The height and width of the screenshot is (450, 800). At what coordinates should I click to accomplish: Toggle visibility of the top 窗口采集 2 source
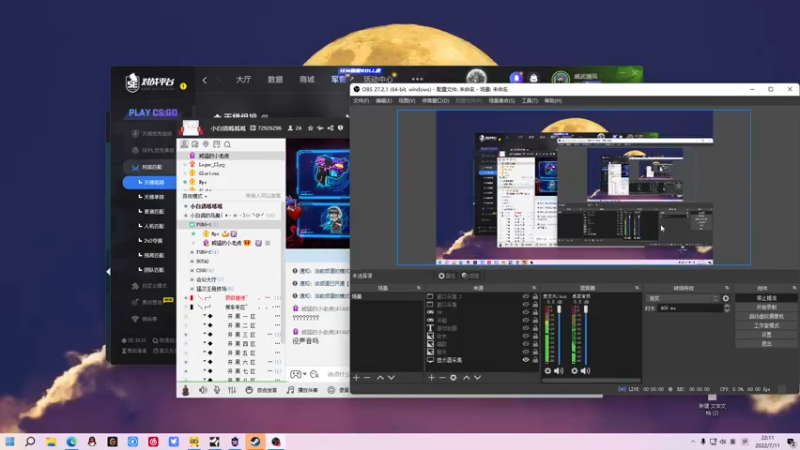pos(526,296)
